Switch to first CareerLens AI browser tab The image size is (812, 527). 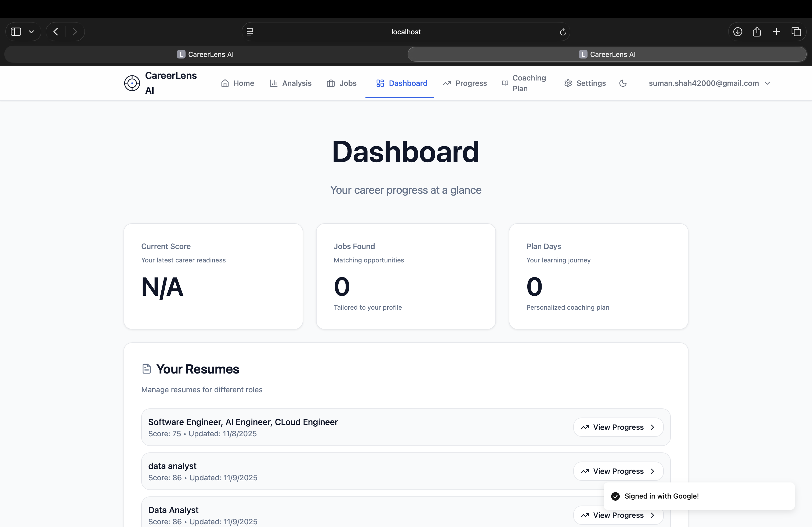[x=205, y=54]
